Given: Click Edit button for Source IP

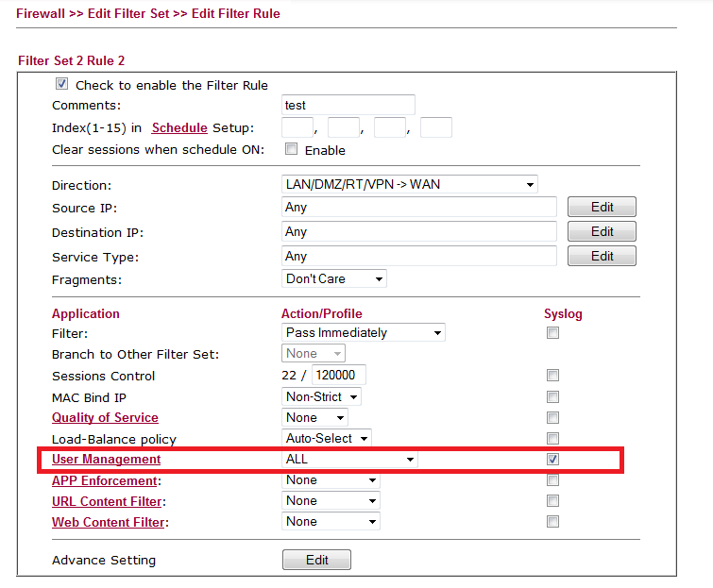Looking at the screenshot, I should (x=602, y=207).
